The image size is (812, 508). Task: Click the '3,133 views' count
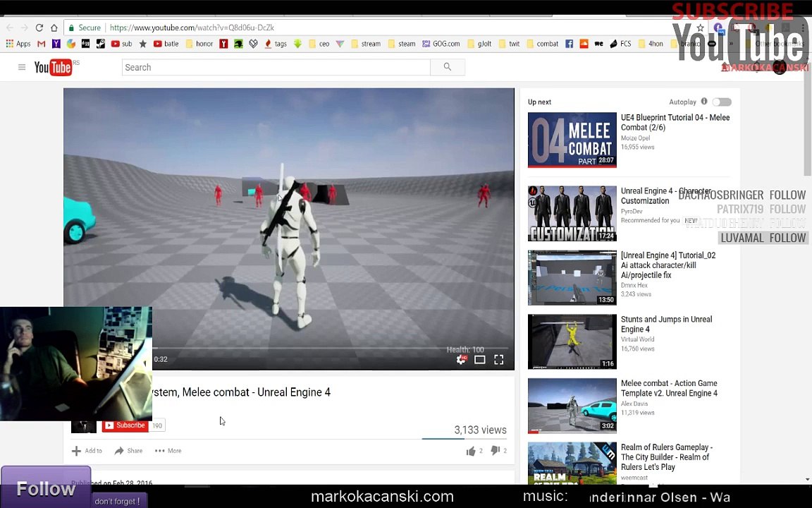tap(480, 430)
